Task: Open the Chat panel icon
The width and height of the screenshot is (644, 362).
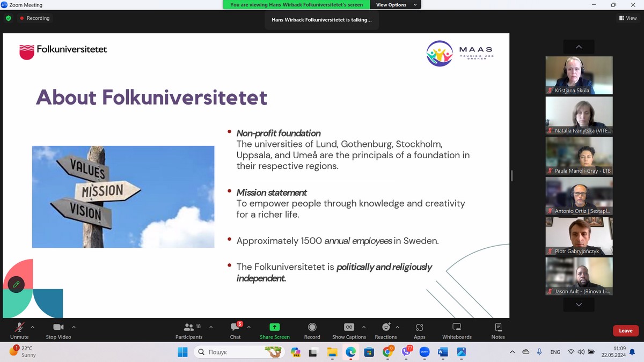Action: tap(235, 328)
